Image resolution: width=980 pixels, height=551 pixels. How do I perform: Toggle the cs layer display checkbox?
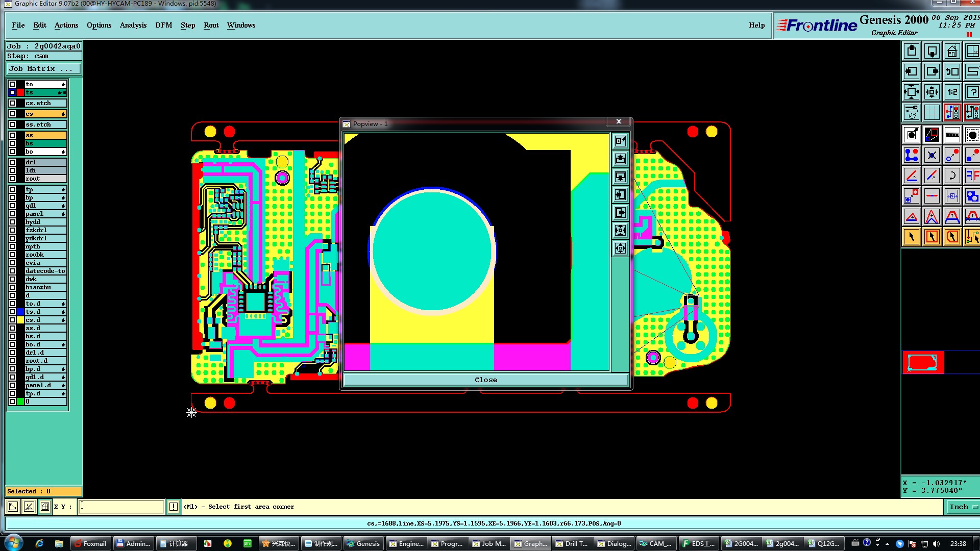tap(12, 114)
